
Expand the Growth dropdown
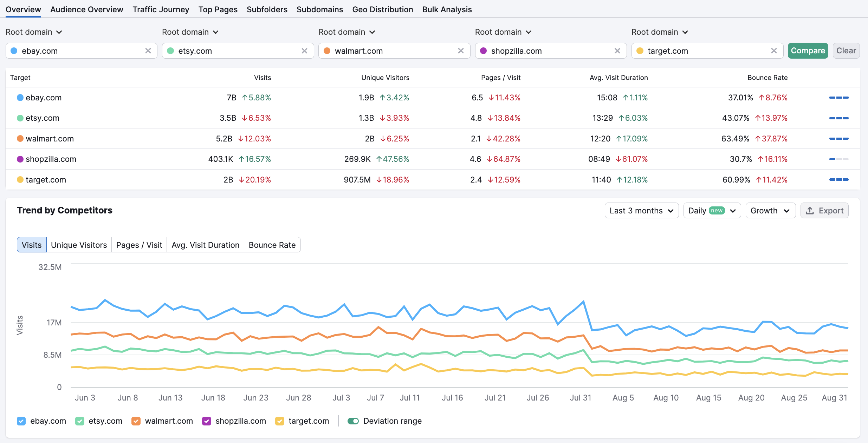[771, 211]
